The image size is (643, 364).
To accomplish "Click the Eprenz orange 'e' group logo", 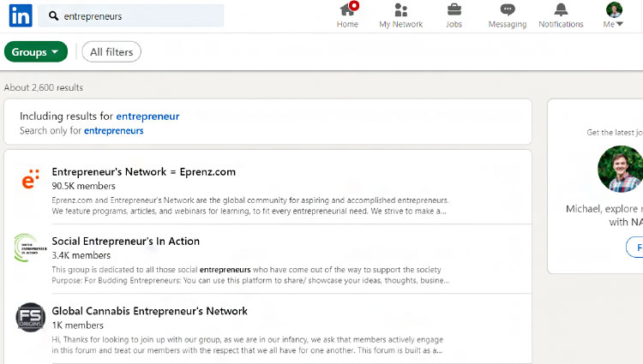I will [30, 179].
